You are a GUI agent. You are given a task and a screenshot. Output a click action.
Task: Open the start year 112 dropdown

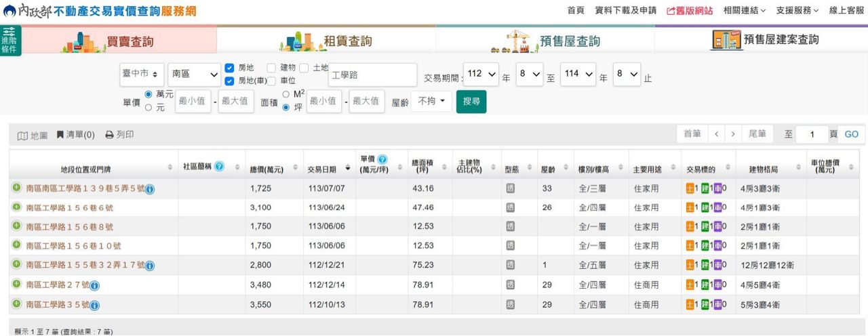tap(481, 74)
